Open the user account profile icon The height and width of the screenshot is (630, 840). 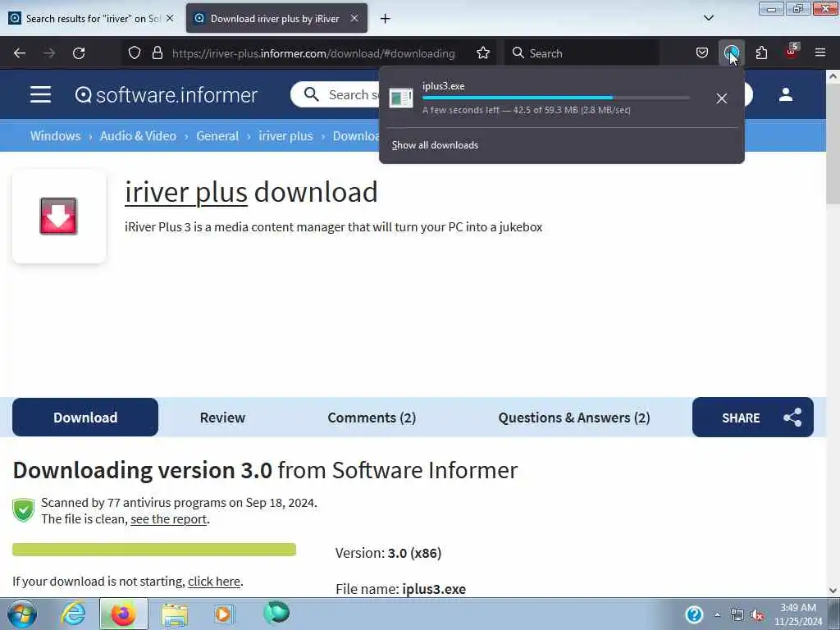point(785,95)
